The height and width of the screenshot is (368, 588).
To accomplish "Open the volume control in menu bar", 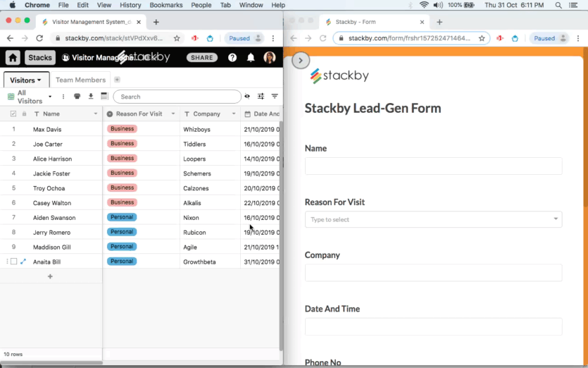I will pyautogui.click(x=437, y=5).
